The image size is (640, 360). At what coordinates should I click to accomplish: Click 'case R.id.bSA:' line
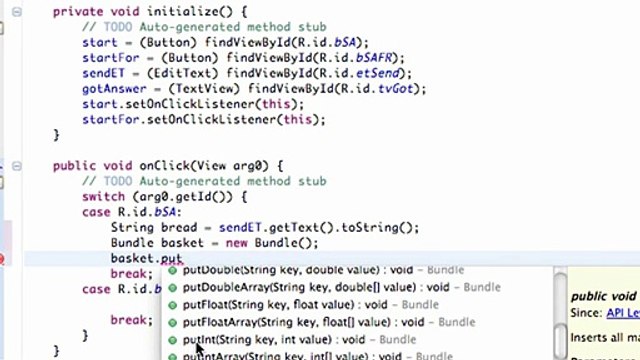pyautogui.click(x=132, y=212)
